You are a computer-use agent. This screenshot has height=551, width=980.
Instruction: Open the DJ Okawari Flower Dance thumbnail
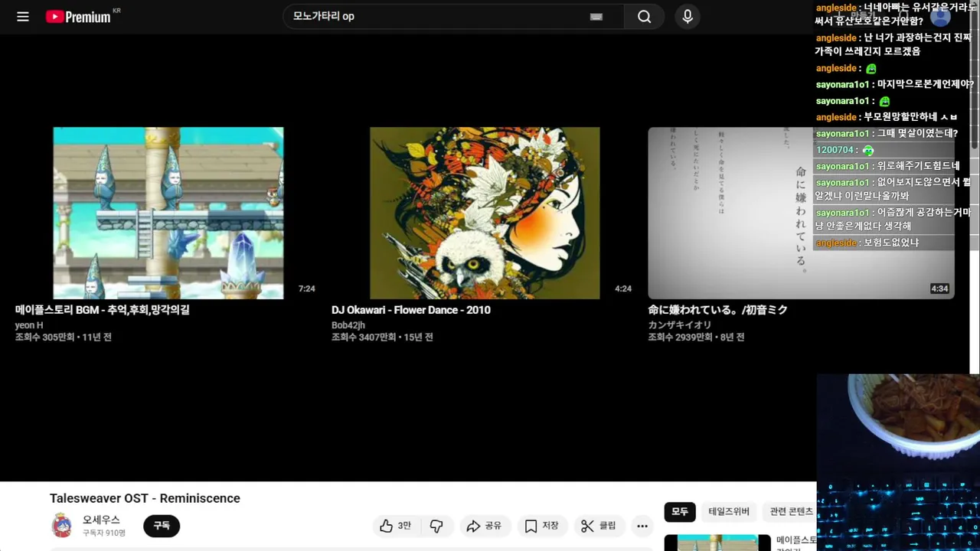coord(485,213)
